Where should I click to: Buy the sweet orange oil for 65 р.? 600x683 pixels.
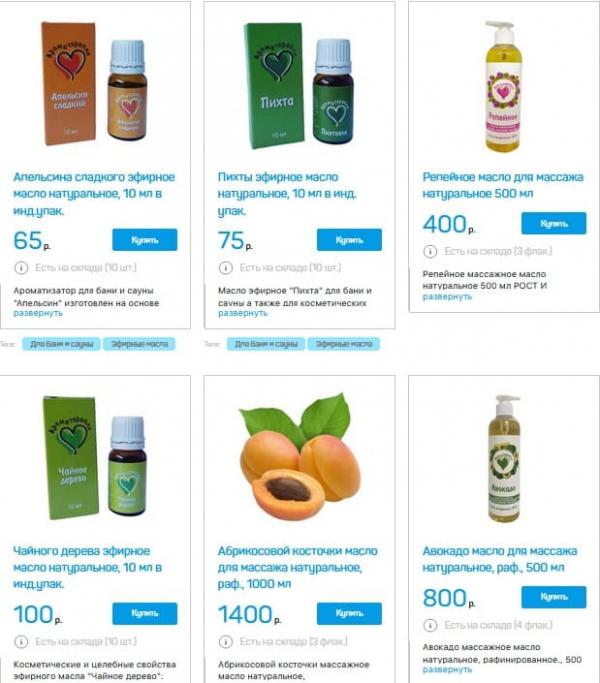coord(145,240)
